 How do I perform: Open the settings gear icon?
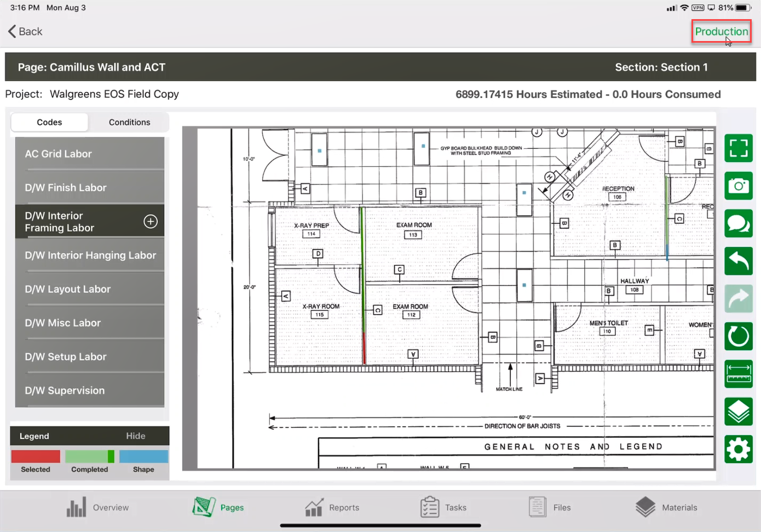coord(738,449)
